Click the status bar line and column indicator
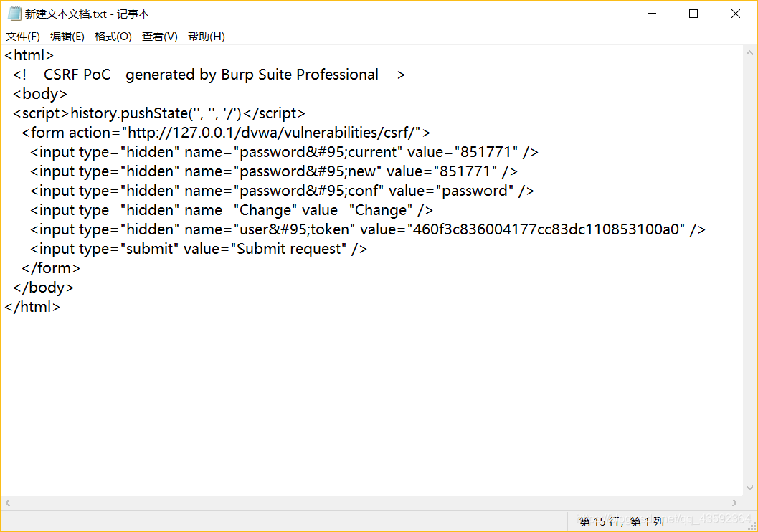Image resolution: width=758 pixels, height=532 pixels. [621, 521]
